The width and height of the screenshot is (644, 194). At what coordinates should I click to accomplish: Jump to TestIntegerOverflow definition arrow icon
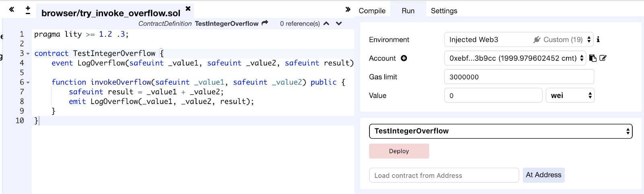pyautogui.click(x=265, y=23)
